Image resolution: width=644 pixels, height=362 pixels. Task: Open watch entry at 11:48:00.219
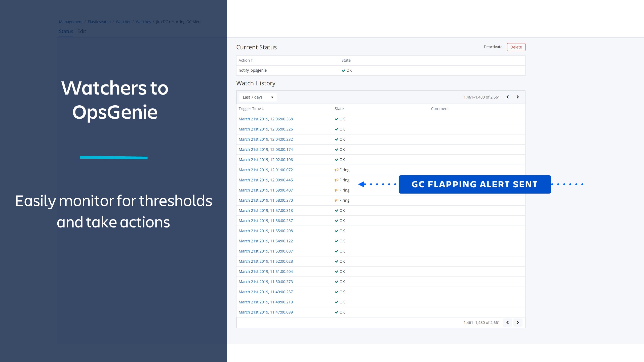pyautogui.click(x=266, y=302)
